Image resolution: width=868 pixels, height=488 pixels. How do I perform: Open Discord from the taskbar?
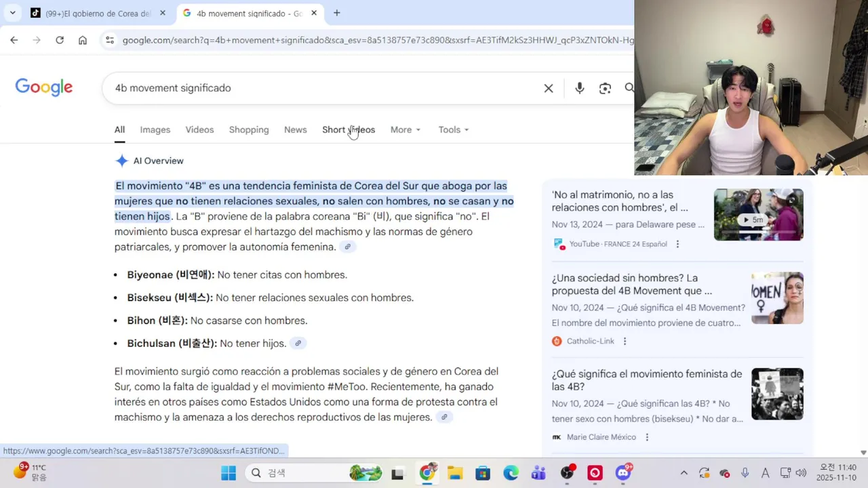pyautogui.click(x=624, y=473)
